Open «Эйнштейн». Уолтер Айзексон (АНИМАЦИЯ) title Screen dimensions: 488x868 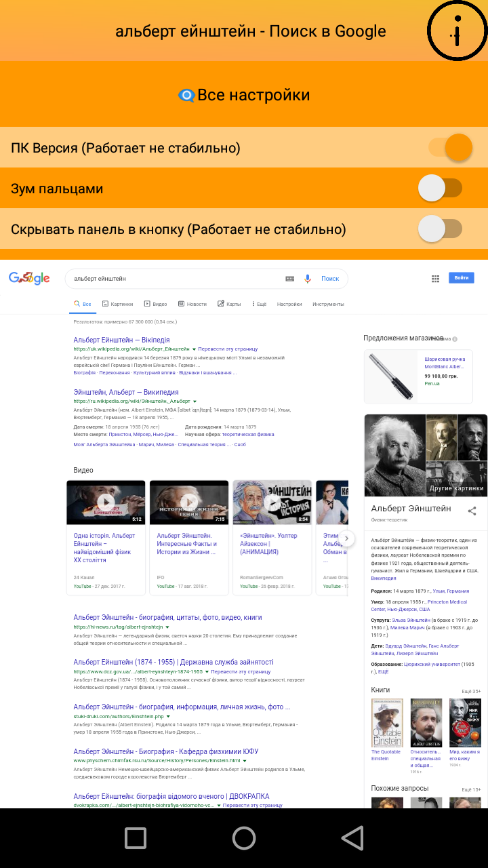point(268,544)
